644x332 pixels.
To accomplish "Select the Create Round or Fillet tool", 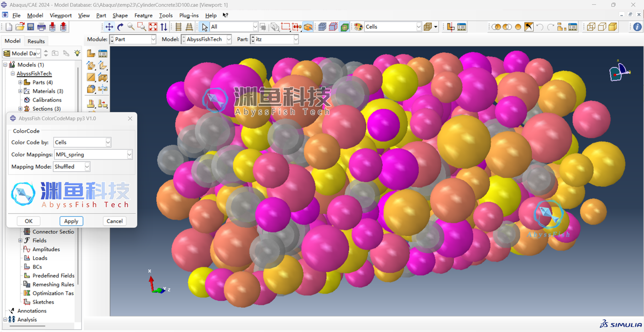I will pos(91,89).
